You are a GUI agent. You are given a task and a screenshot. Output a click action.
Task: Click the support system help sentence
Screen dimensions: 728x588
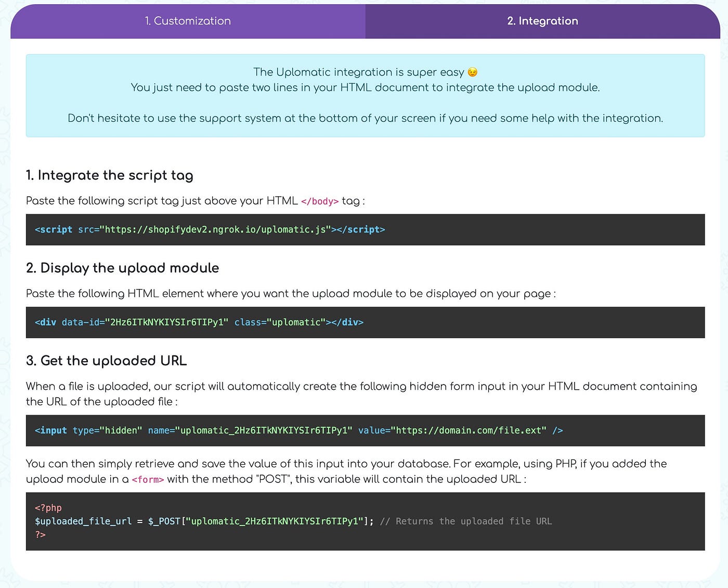(x=365, y=118)
